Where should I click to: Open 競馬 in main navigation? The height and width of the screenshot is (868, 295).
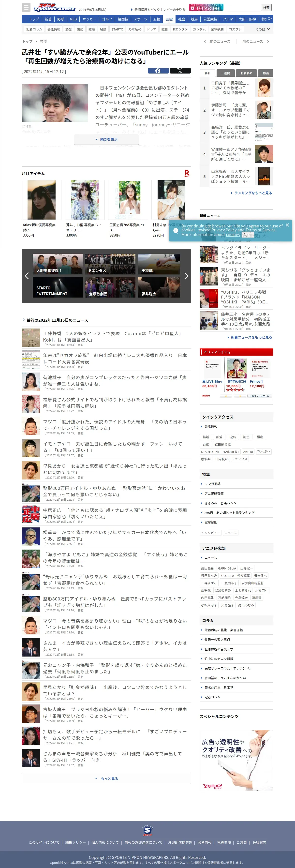(194, 19)
